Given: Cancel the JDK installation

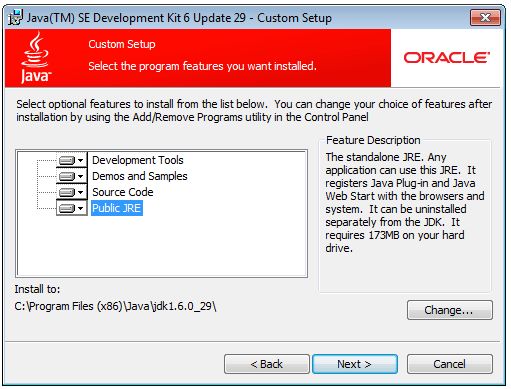Looking at the screenshot, I should coord(449,364).
